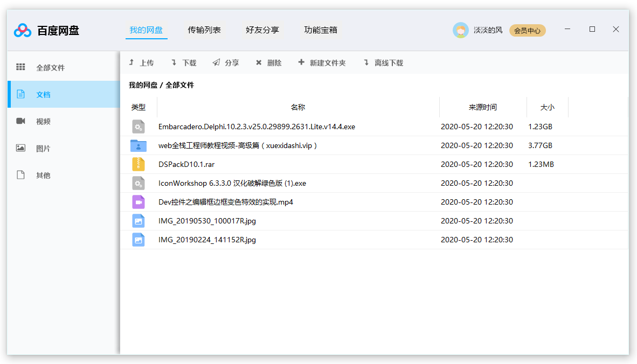Click the 1.23GB size cell

pos(541,127)
